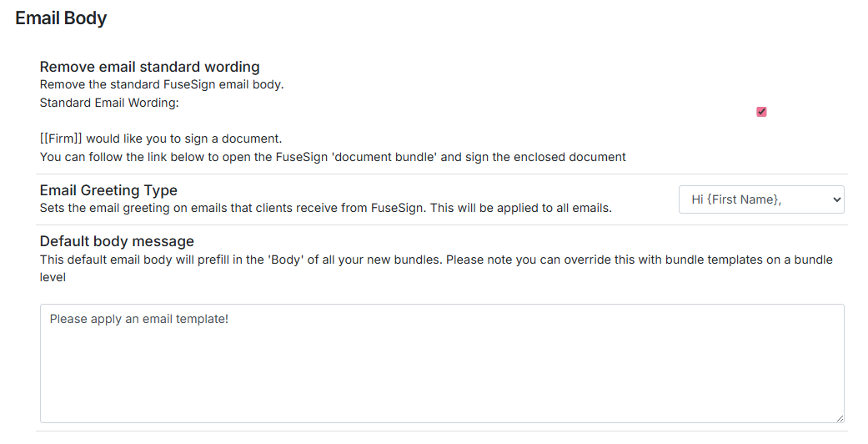The image size is (868, 444).
Task: Click 'Remove the standard FuseSign email body.' description
Action: click(x=162, y=84)
